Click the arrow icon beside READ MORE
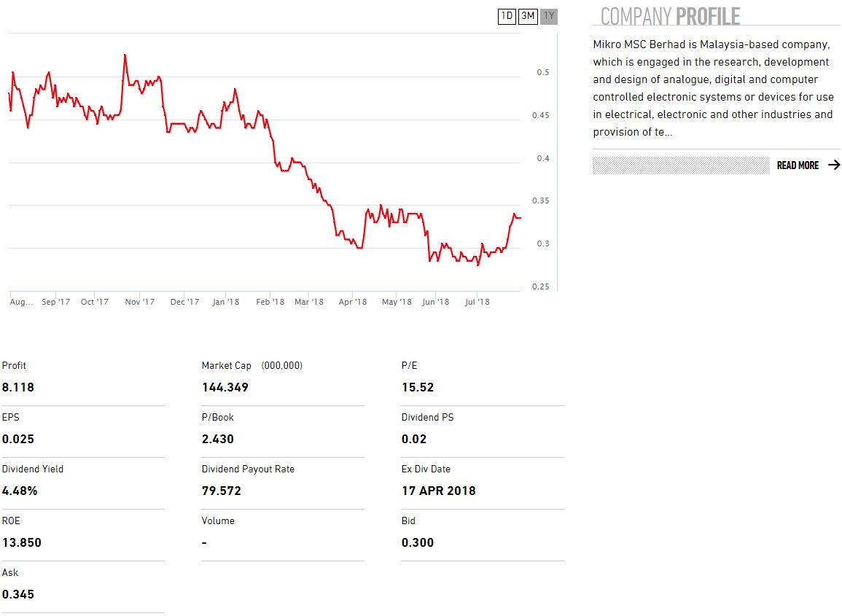 point(834,165)
